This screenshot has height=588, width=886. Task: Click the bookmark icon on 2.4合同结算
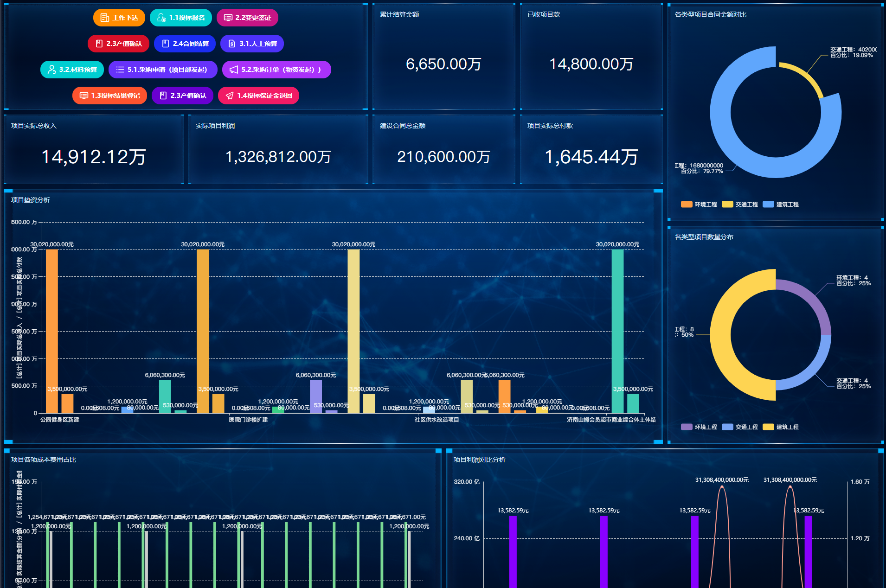click(165, 44)
